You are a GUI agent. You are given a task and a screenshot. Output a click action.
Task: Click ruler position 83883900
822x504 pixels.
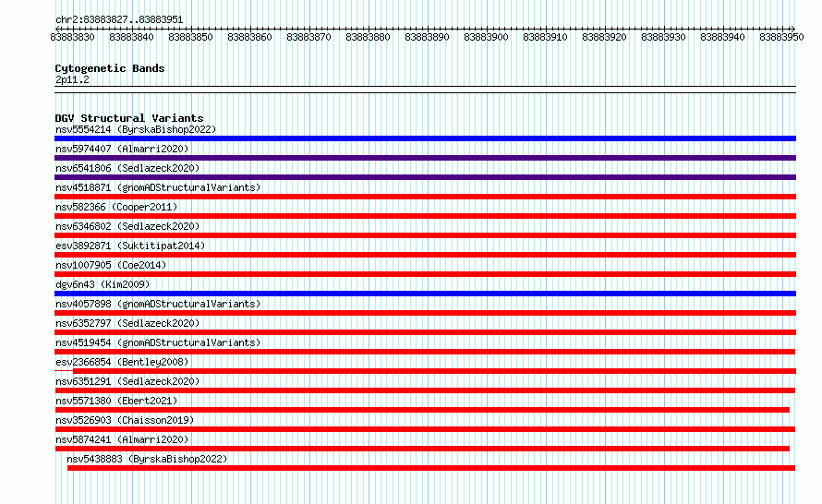pos(487,37)
